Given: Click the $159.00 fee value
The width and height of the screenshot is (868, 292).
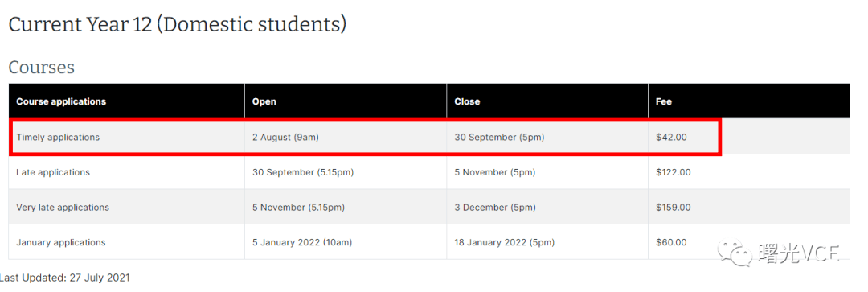Looking at the screenshot, I should click(x=674, y=208).
